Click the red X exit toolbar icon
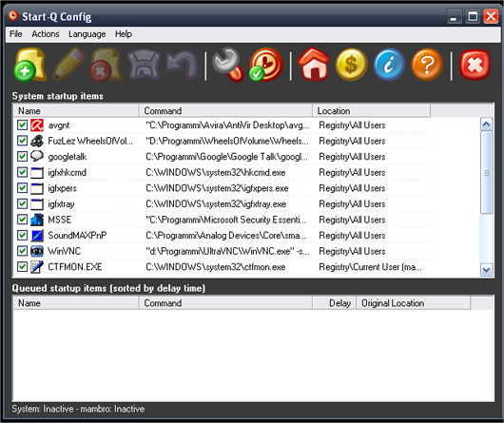This screenshot has height=423, width=504. tap(475, 65)
